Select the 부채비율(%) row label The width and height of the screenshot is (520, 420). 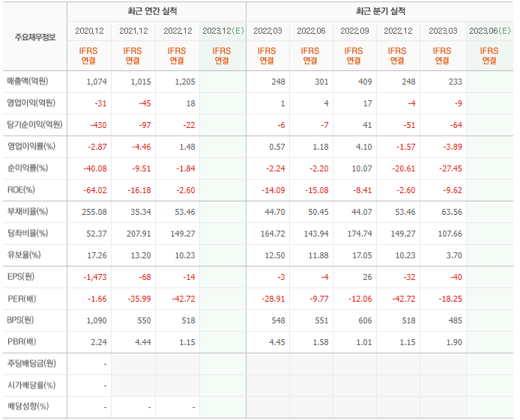coord(28,211)
